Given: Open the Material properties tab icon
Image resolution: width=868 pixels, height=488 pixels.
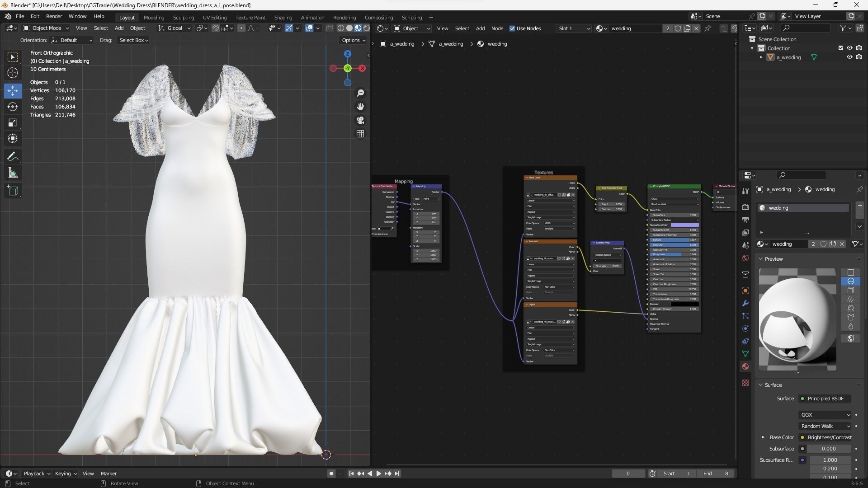Looking at the screenshot, I should (745, 366).
